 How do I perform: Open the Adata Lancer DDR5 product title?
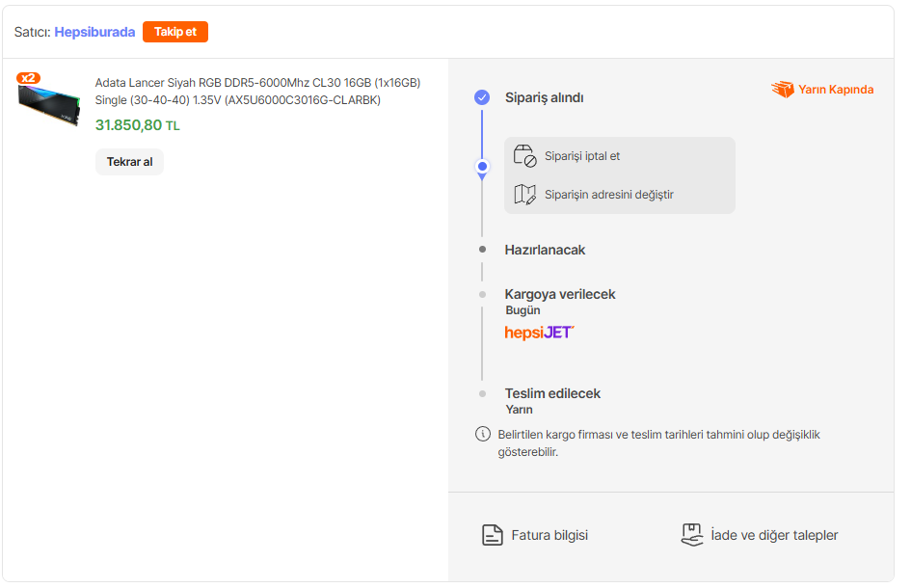point(258,92)
